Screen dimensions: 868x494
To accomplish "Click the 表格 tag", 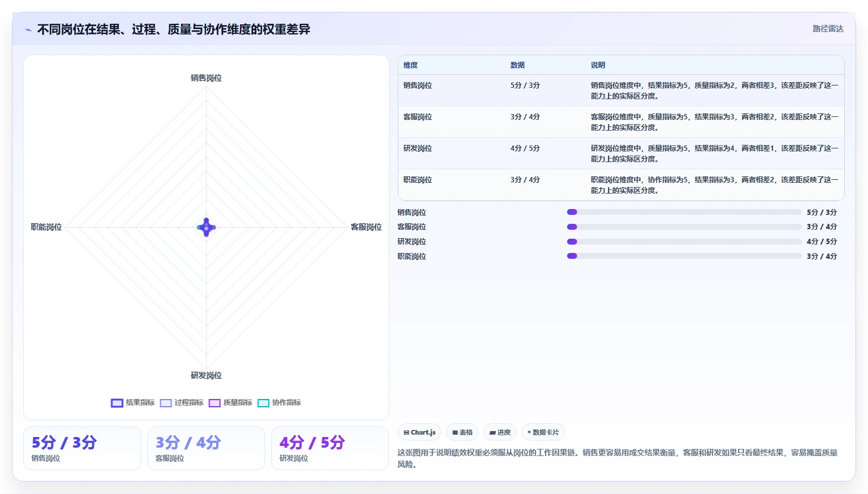I will point(462,432).
